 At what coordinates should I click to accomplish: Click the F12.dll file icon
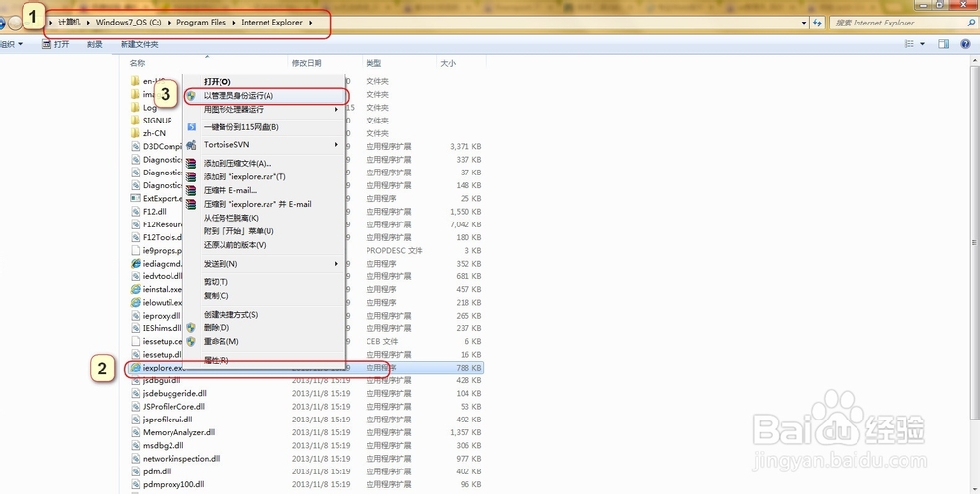[x=135, y=212]
